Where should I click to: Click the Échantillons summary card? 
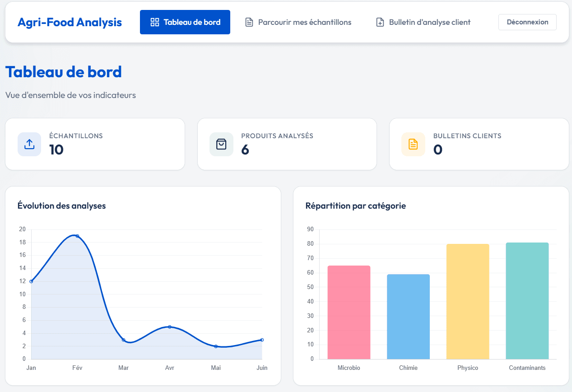click(95, 144)
